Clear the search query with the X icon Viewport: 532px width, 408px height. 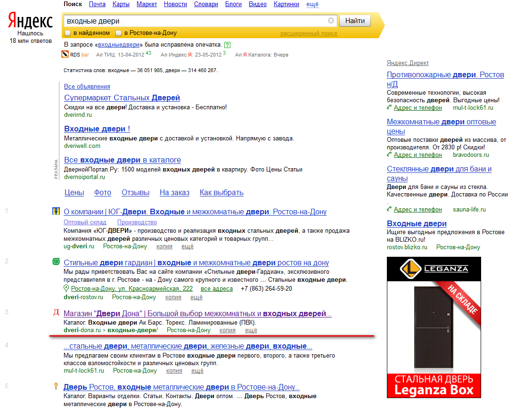331,21
